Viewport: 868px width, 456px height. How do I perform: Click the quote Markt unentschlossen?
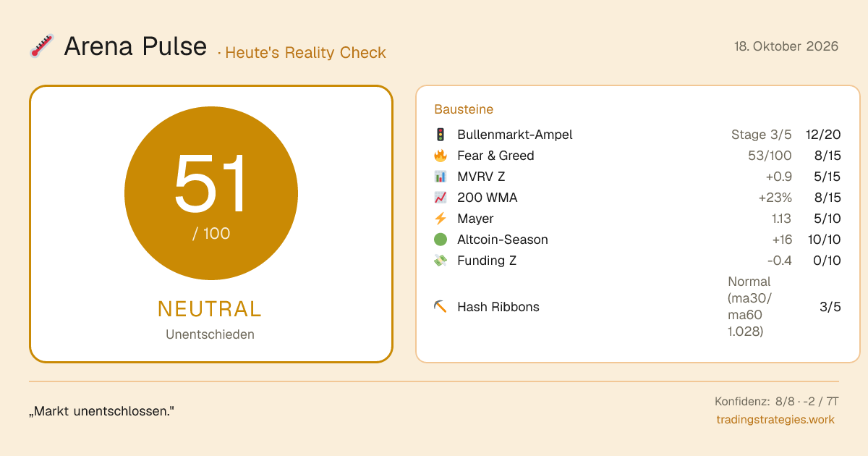pos(101,411)
